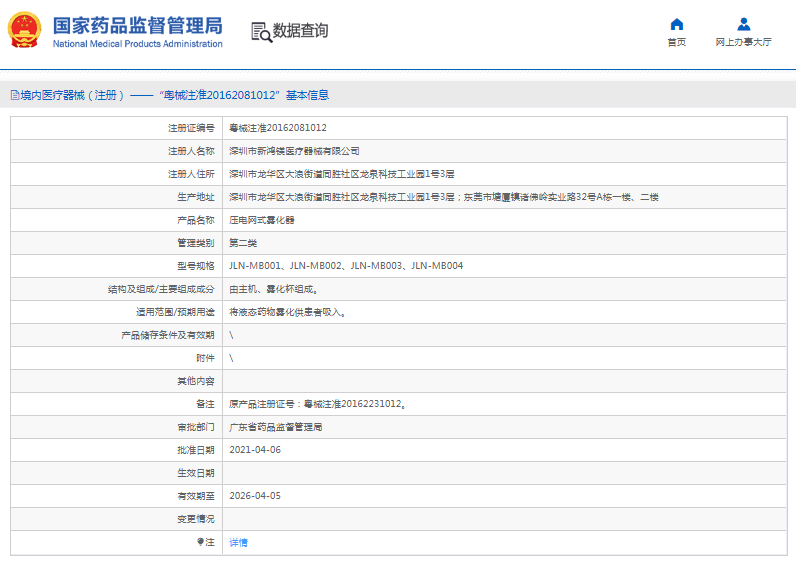This screenshot has width=796, height=562.
Task: Click the 审批部门 value 广东省药品监督管理局
Action: pos(276,427)
